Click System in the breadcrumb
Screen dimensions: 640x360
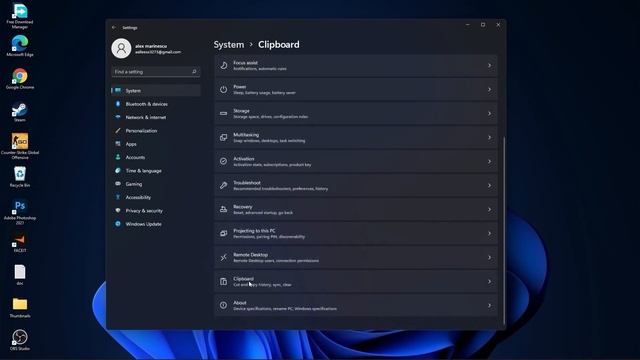pos(229,44)
